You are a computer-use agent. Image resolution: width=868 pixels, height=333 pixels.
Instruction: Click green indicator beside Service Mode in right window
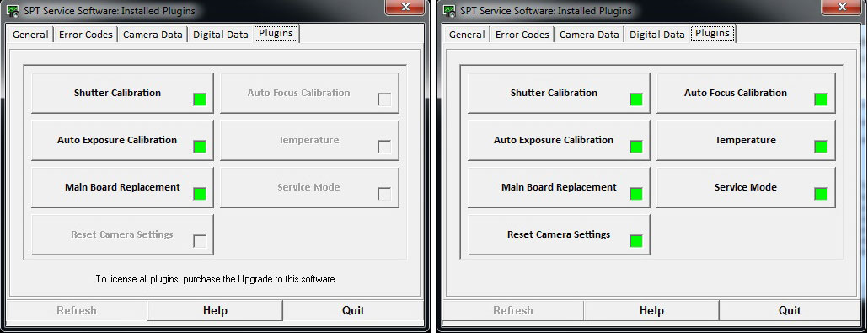point(821,194)
